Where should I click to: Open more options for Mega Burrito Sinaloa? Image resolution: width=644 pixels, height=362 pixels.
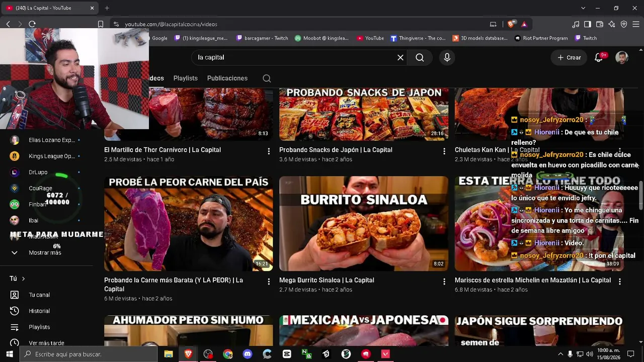pos(444,282)
